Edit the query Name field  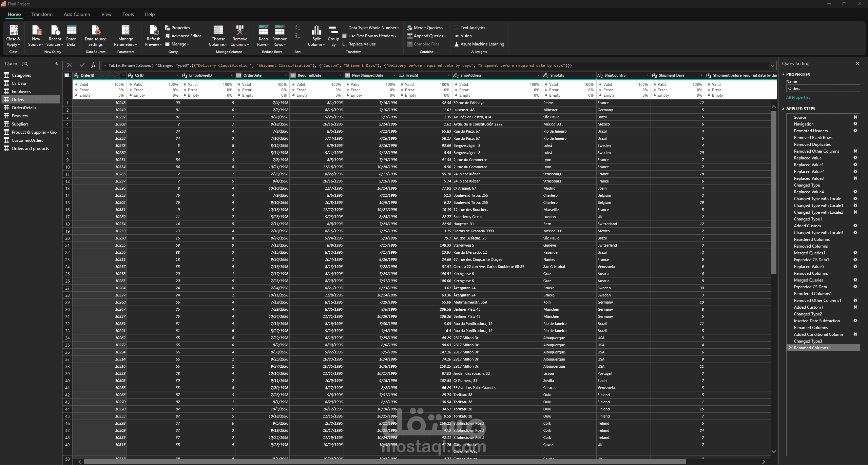[823, 89]
